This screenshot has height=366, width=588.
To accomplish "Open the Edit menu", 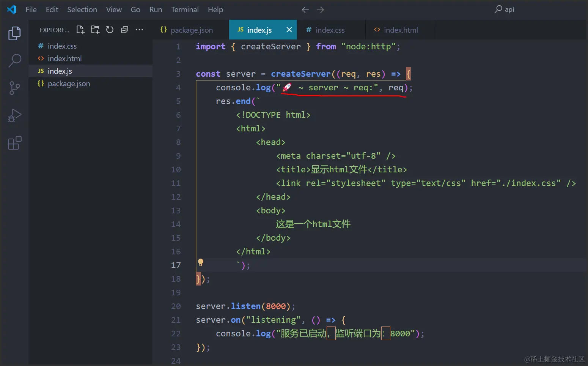I will pos(52,9).
